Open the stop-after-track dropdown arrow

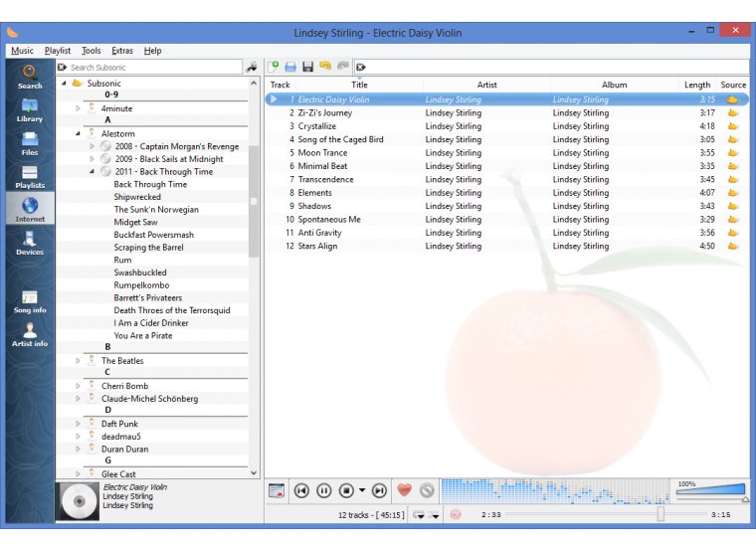pos(362,490)
